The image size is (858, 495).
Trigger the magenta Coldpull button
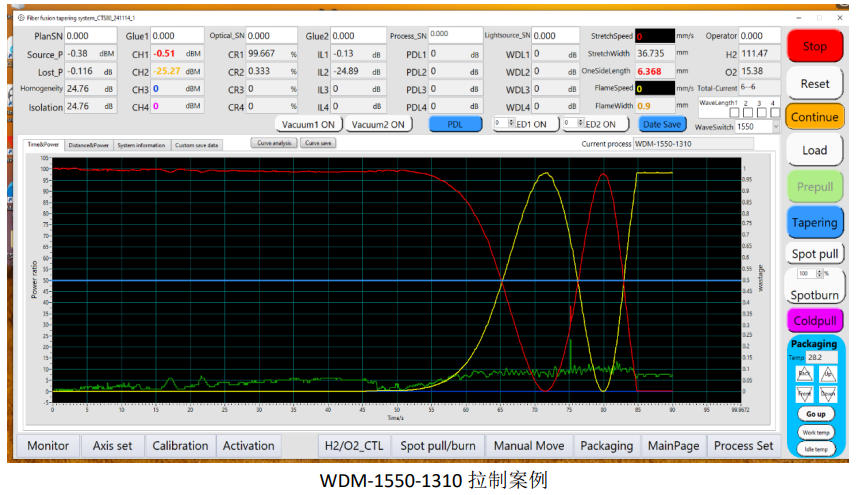coord(815,320)
